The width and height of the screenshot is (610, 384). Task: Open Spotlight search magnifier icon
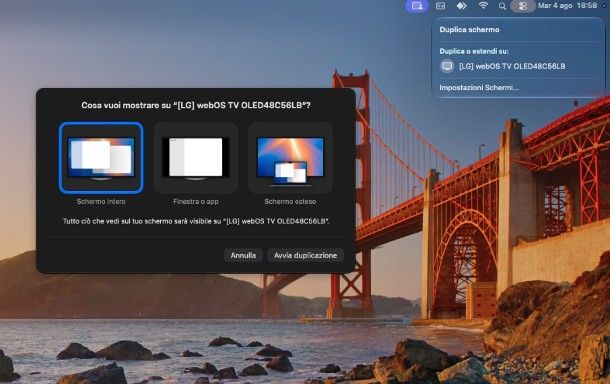pos(502,6)
